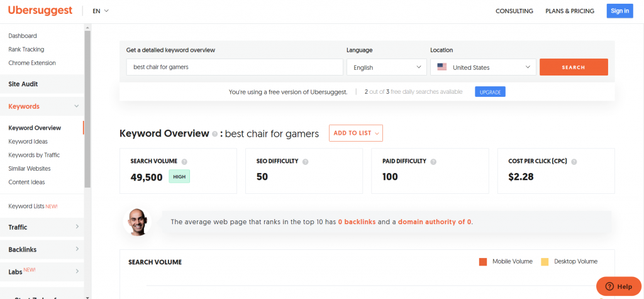
Task: Click the orange SEARCH button
Action: 574,67
